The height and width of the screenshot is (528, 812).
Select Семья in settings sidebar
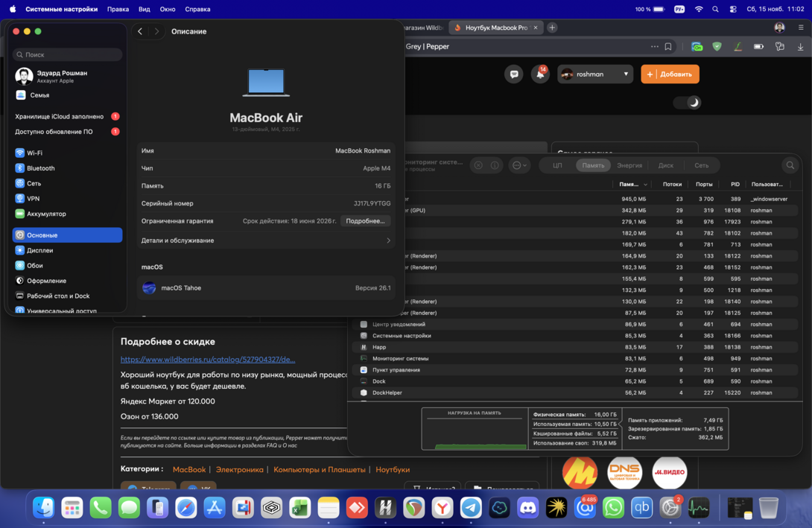(x=67, y=95)
